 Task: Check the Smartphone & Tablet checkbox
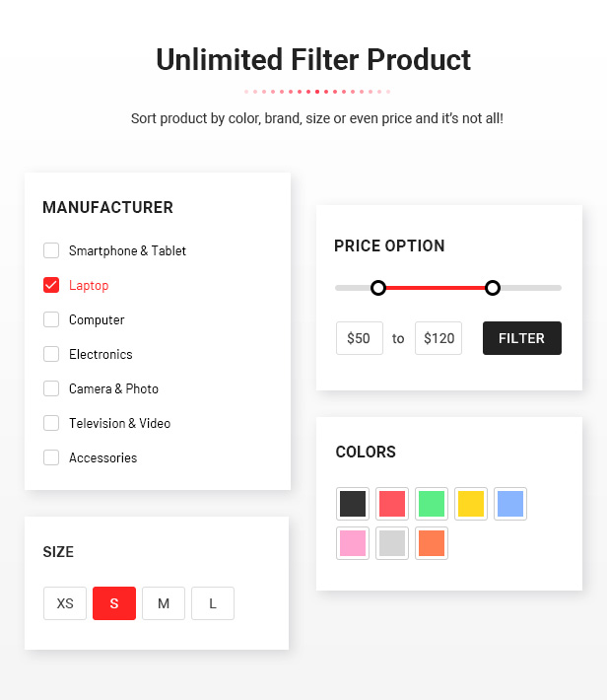coord(51,250)
